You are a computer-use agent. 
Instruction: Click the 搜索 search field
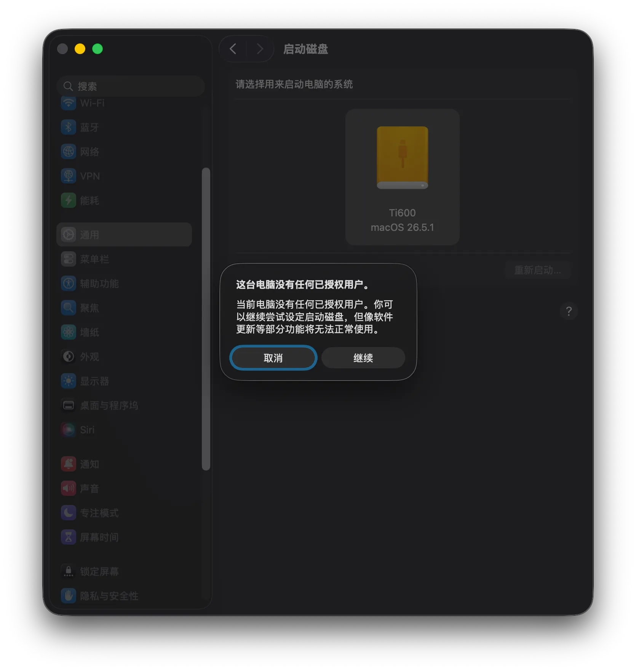click(x=131, y=86)
